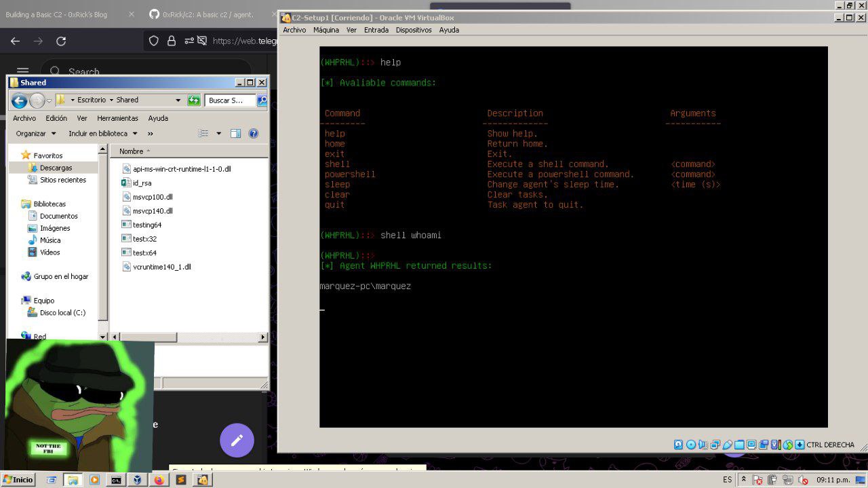Click the clock showing 09:11 p.m.
The width and height of the screenshot is (868, 488).
coord(833,480)
